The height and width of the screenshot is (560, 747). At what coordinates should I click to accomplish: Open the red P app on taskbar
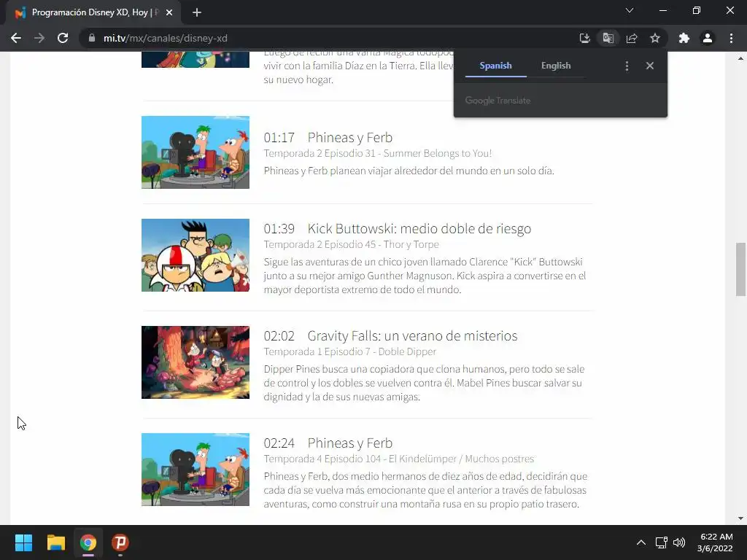(120, 542)
